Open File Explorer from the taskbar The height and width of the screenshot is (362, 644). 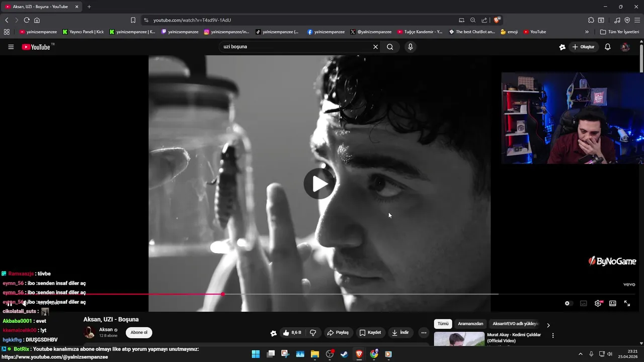pos(315,354)
